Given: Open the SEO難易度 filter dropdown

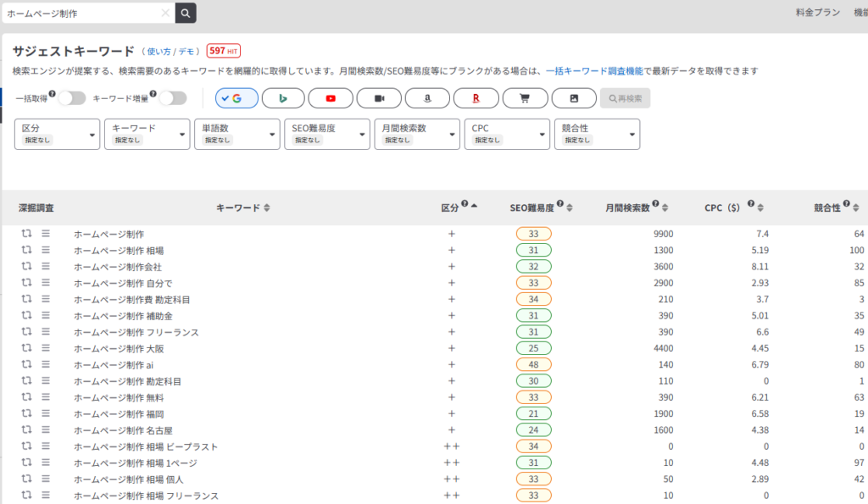Looking at the screenshot, I should (326, 134).
